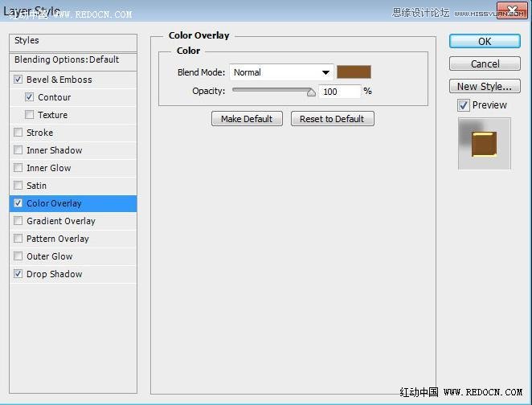
Task: Click the Opacity slider handle
Action: click(x=311, y=92)
